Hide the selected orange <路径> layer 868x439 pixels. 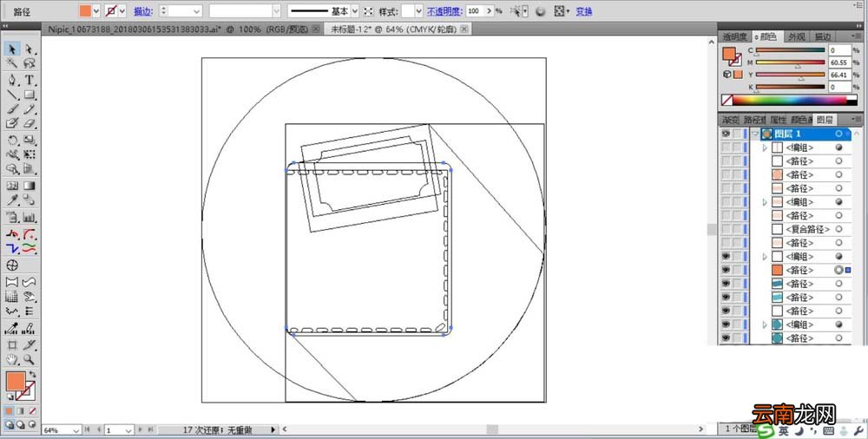(x=726, y=270)
